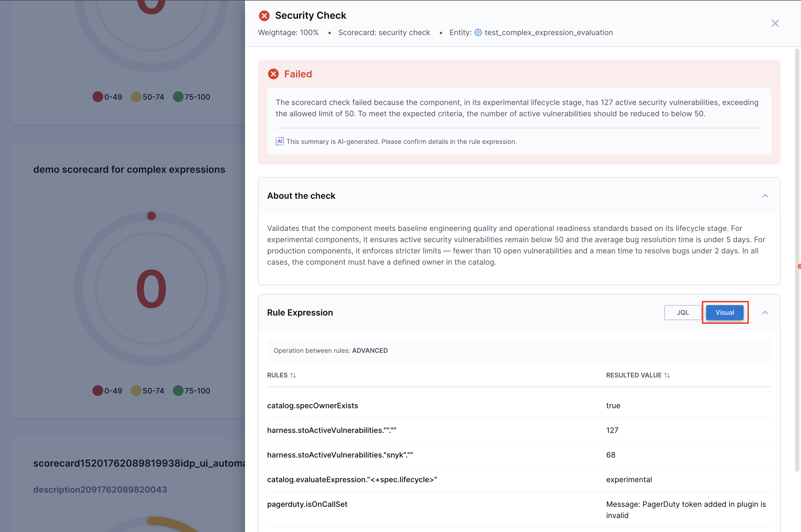801x532 pixels.
Task: Sort by the RULES column arrows icon
Action: point(293,375)
